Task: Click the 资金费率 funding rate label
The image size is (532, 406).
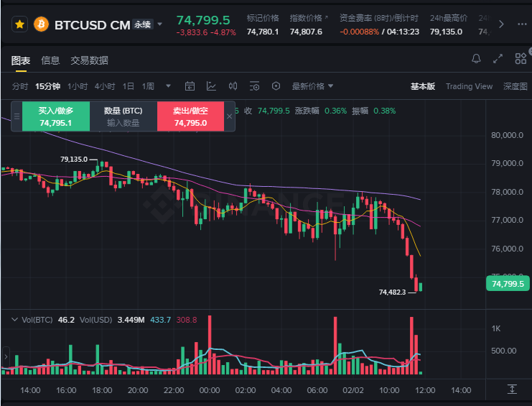Action: (x=378, y=18)
